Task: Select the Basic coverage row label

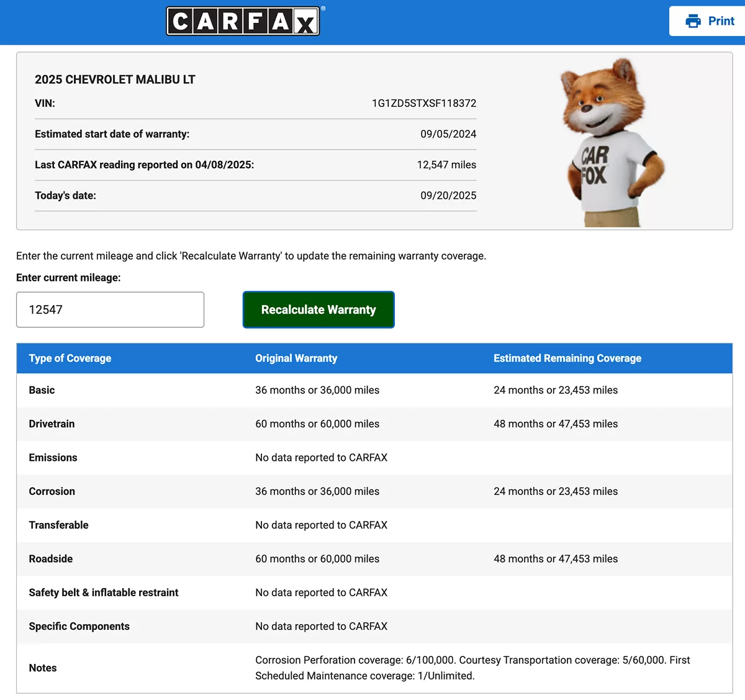Action: [42, 390]
